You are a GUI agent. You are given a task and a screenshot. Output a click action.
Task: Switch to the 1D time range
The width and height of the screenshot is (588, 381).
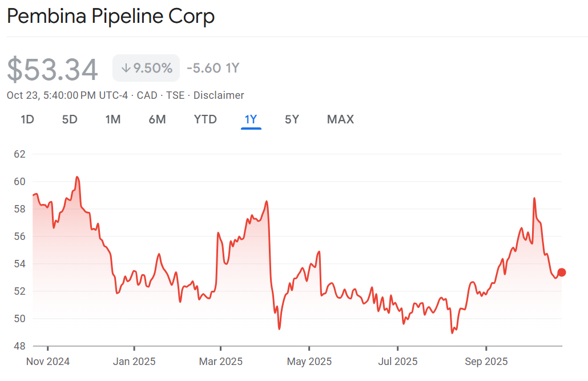click(27, 119)
